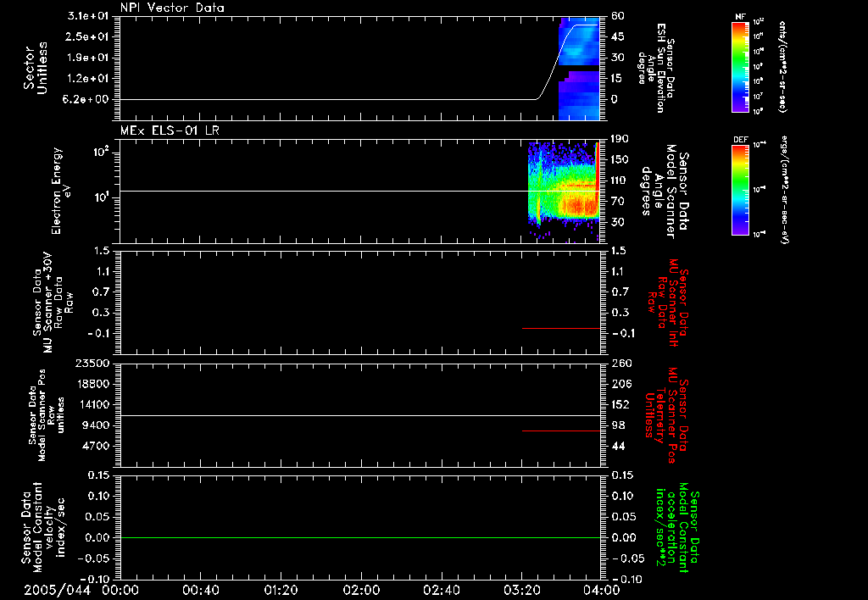
Task: Select the 'MEx ELS-01 LR' panel title
Action: click(x=170, y=131)
